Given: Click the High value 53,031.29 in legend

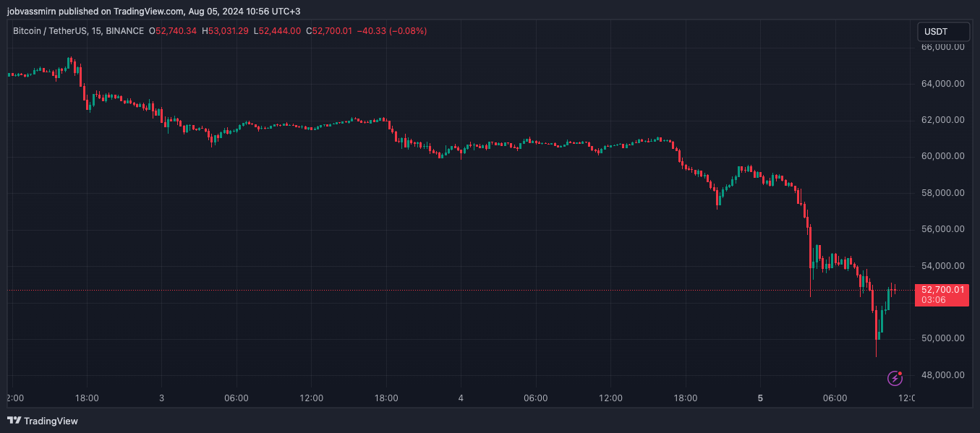Looking at the screenshot, I should coord(229,31).
